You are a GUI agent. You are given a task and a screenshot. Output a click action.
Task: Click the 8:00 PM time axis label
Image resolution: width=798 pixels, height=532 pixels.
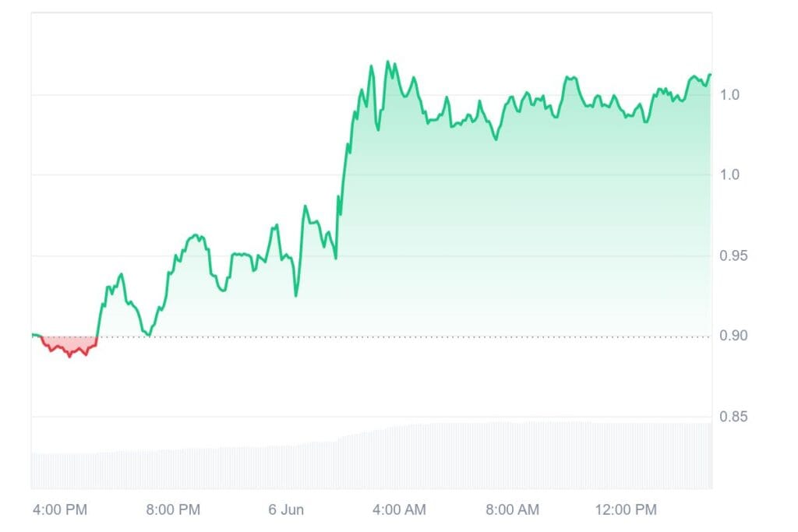coord(173,509)
